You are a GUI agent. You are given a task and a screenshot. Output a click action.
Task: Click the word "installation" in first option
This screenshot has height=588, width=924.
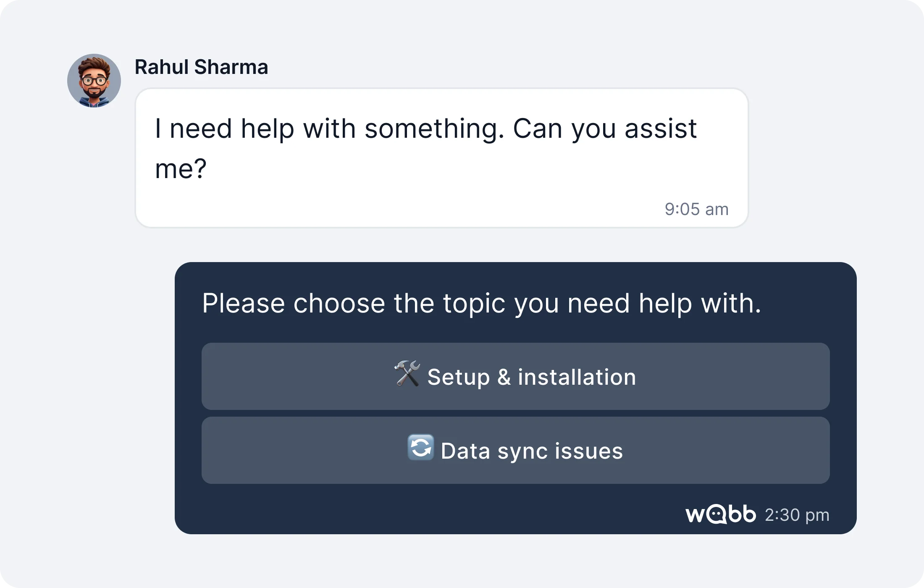577,377
